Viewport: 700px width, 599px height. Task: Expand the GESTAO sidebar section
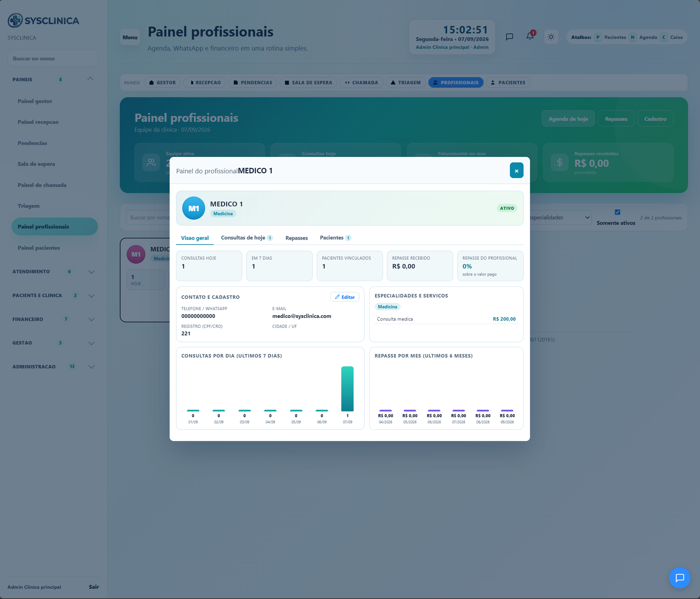(x=91, y=343)
